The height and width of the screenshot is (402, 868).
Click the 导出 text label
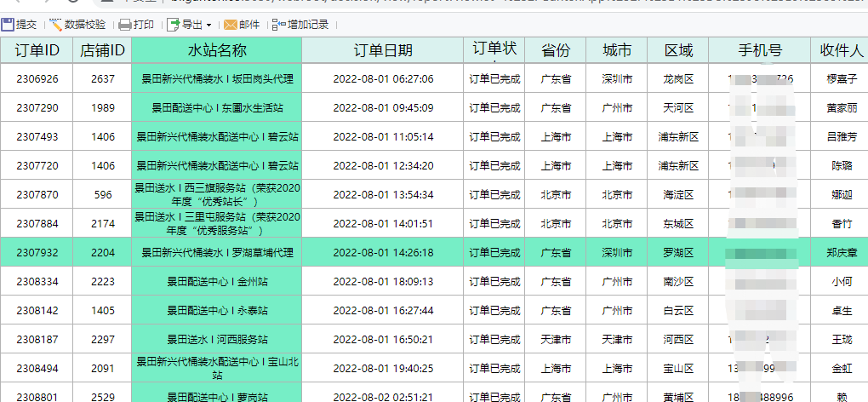coord(192,25)
